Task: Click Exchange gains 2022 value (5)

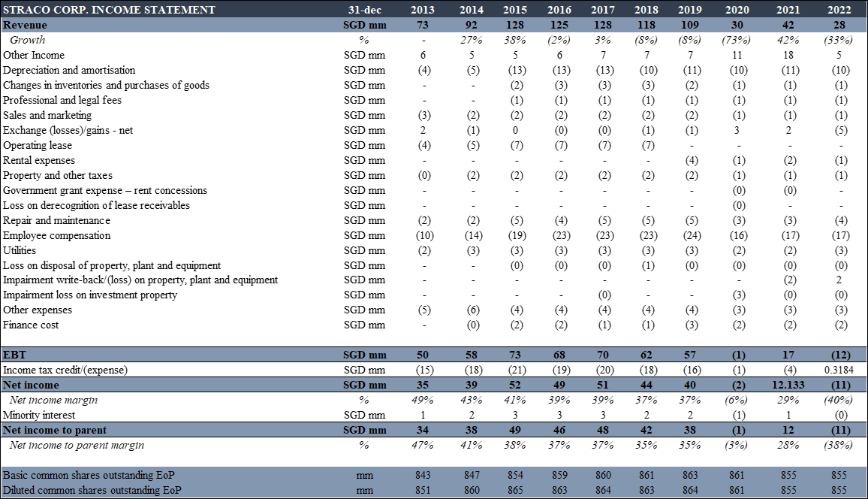Action: click(839, 130)
